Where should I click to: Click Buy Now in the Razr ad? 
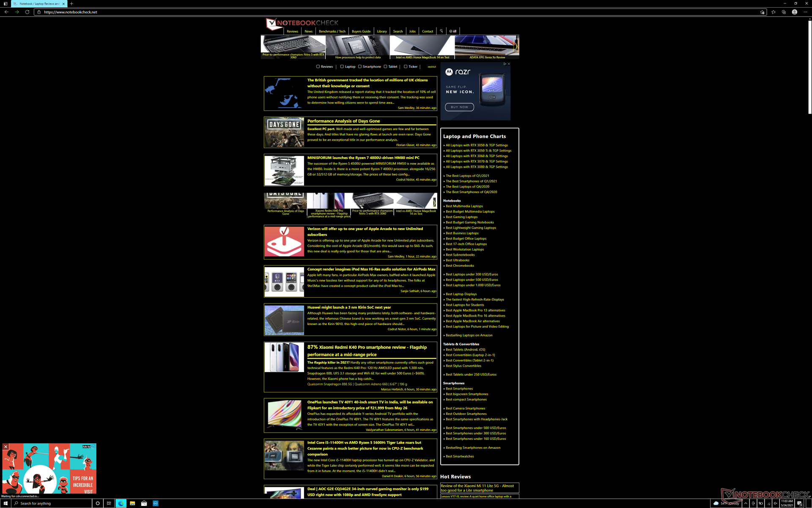click(x=459, y=107)
